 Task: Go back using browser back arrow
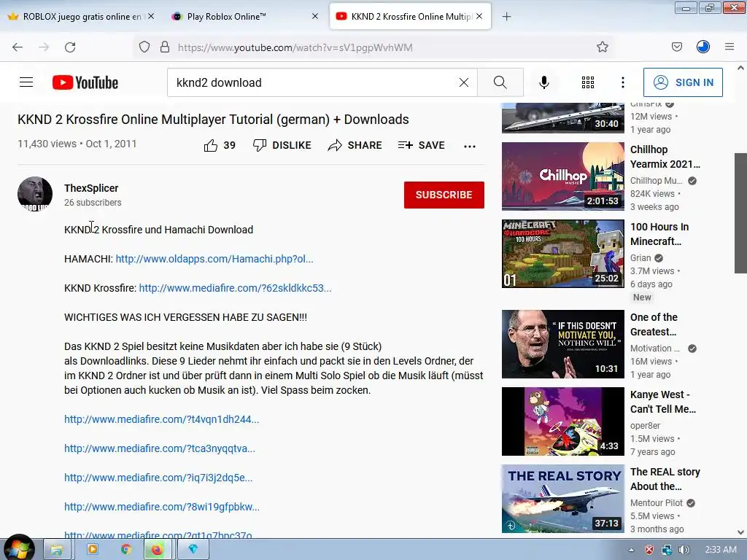[x=18, y=47]
